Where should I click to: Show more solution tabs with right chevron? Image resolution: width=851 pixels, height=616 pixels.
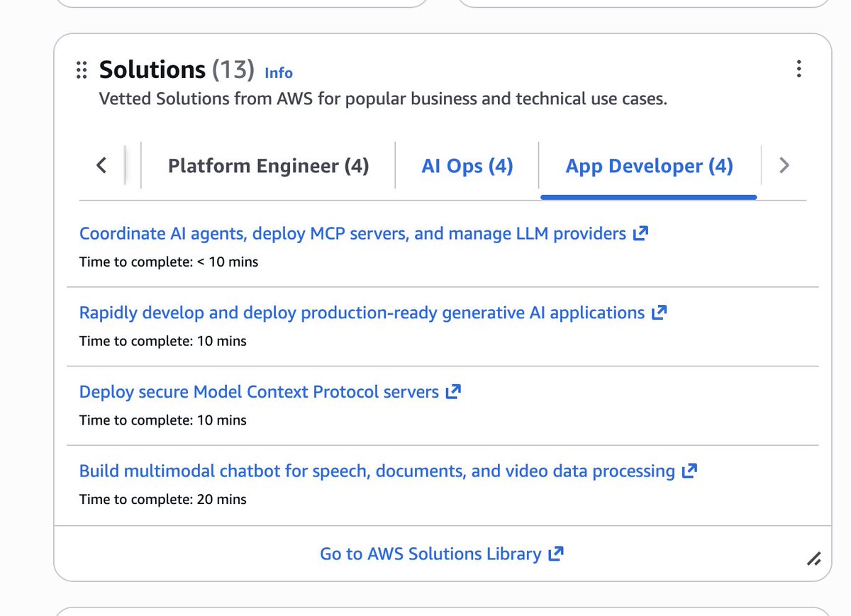784,165
